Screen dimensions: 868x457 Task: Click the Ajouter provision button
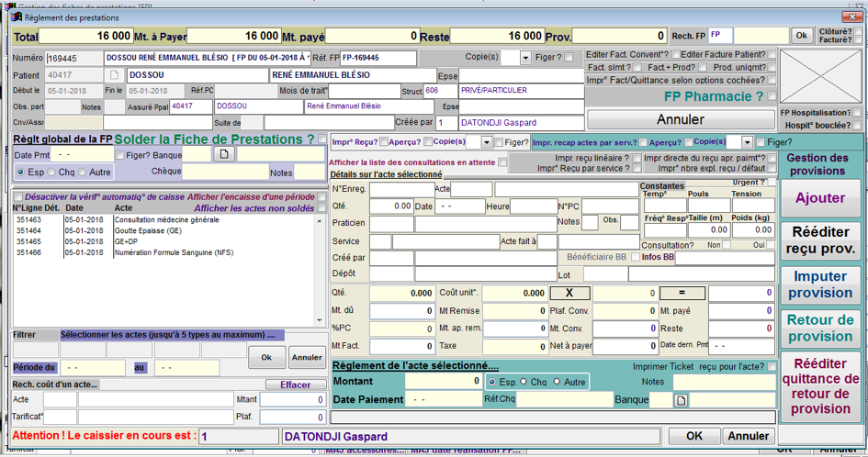click(820, 198)
